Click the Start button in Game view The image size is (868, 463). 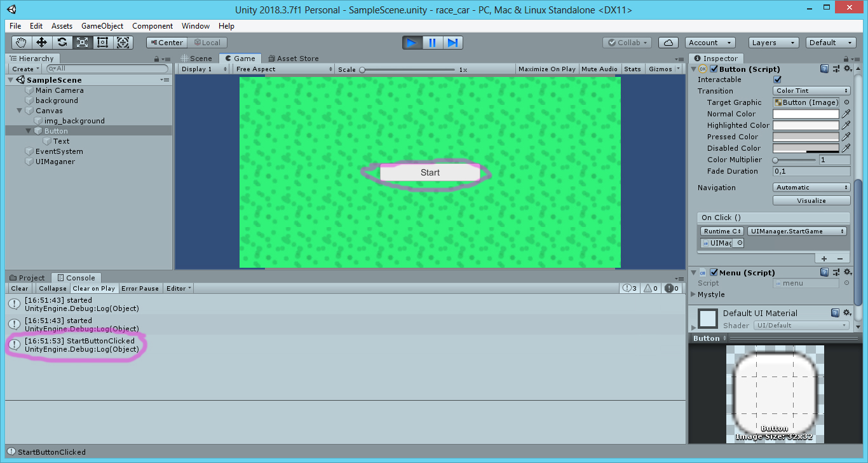[430, 172]
